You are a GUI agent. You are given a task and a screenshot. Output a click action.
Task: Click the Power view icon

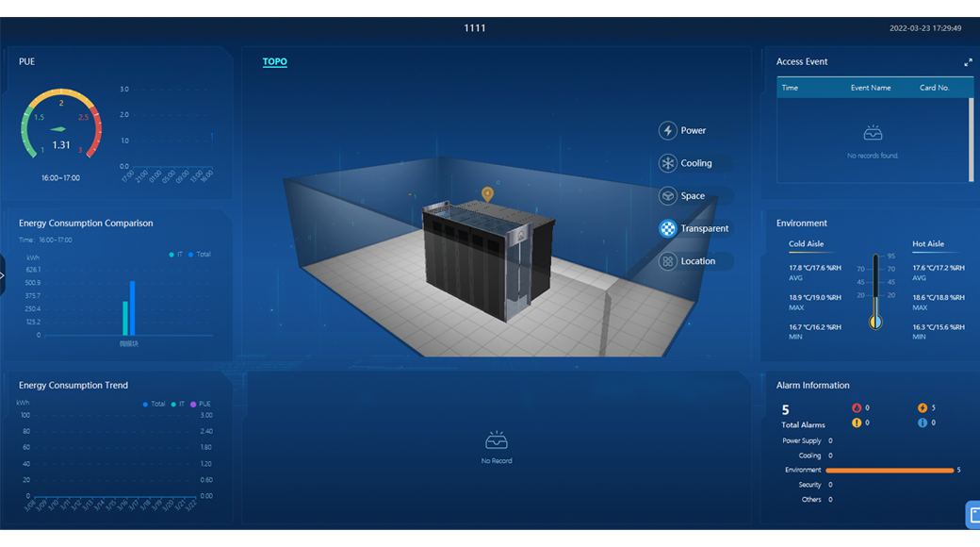coord(668,131)
